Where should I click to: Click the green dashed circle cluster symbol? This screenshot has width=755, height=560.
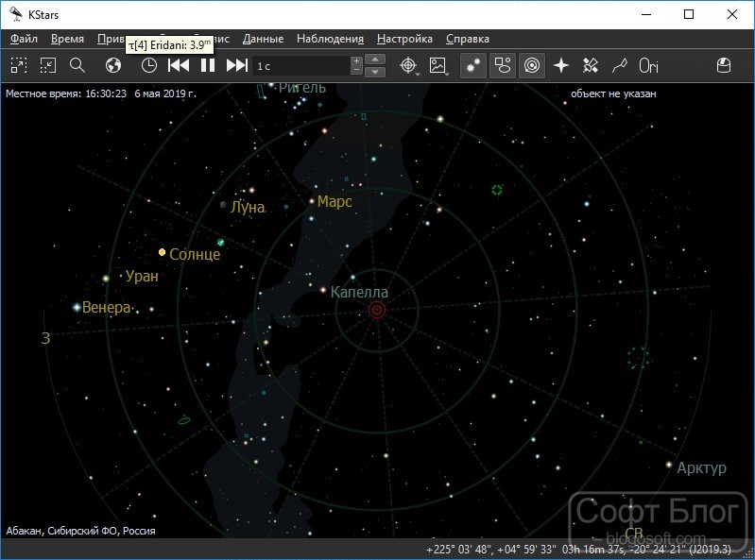(x=497, y=190)
